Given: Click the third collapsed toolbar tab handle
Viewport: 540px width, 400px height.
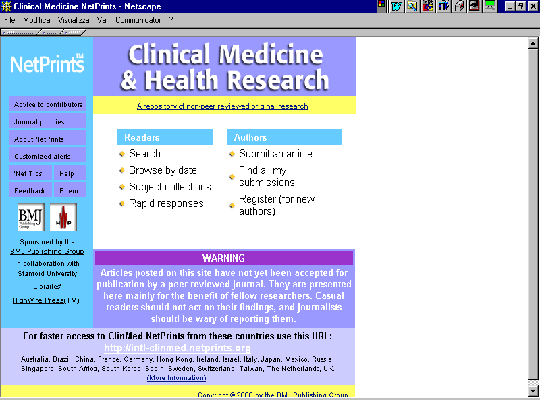Looking at the screenshot, I should tap(73, 33).
